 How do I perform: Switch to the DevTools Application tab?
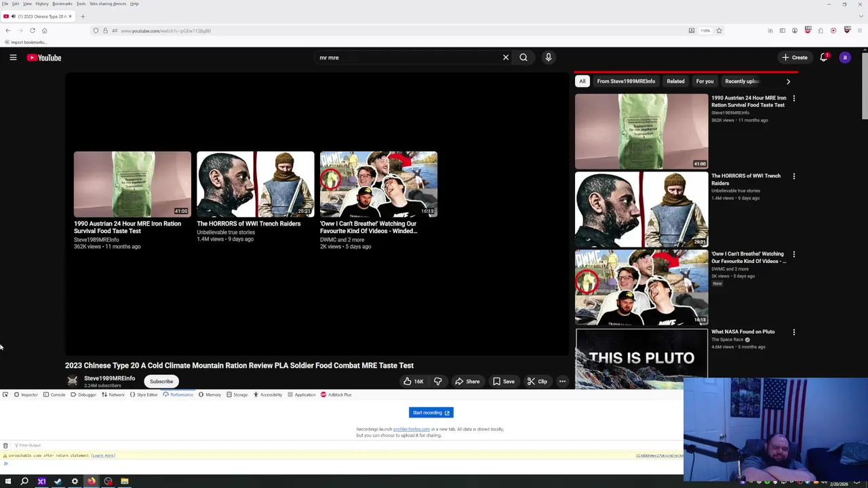pos(301,394)
